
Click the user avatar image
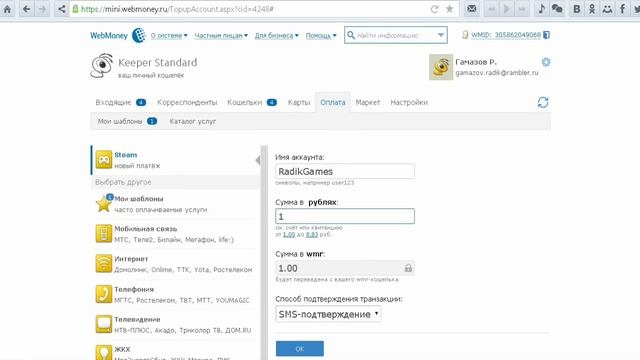click(441, 67)
